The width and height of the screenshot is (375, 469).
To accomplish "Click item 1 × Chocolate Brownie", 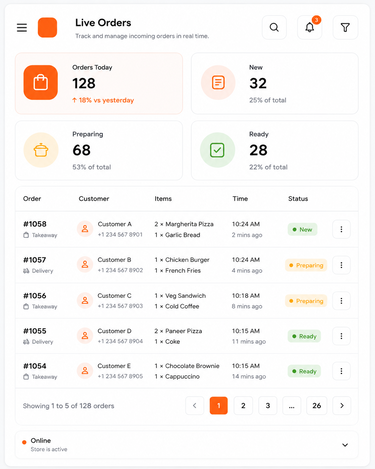I will pos(187,366).
